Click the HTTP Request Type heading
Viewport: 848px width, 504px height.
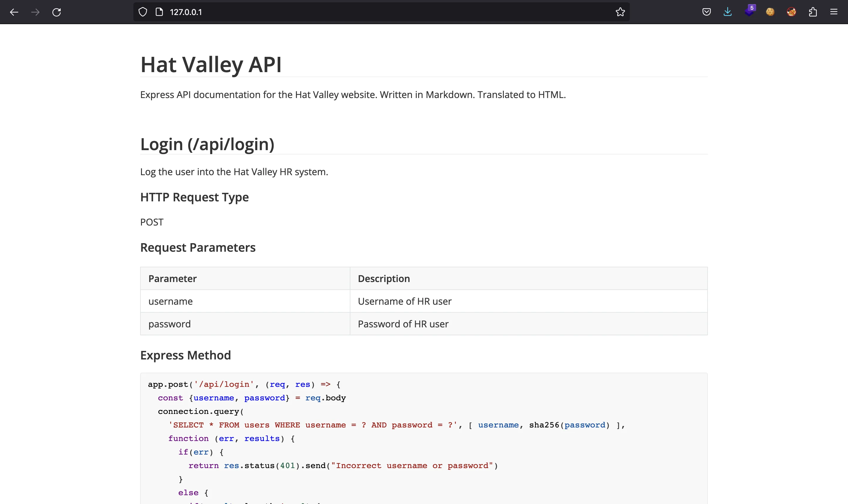pyautogui.click(x=194, y=197)
